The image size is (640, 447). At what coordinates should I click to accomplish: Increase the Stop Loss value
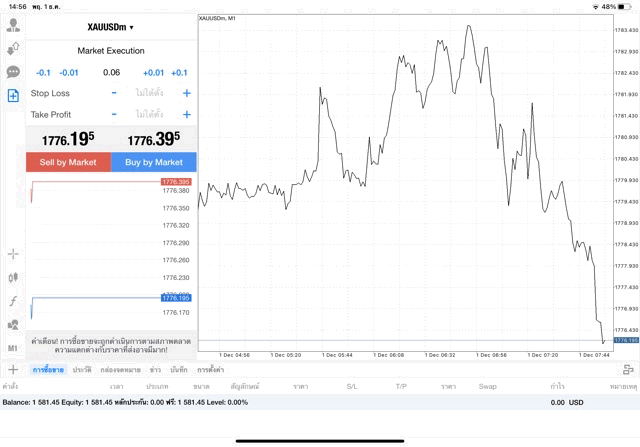click(186, 93)
